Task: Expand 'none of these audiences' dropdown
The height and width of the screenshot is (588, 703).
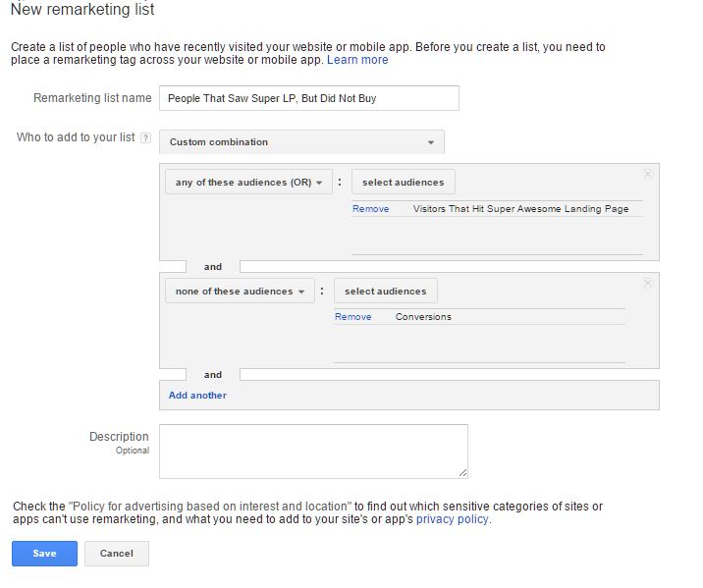Action: click(x=240, y=291)
